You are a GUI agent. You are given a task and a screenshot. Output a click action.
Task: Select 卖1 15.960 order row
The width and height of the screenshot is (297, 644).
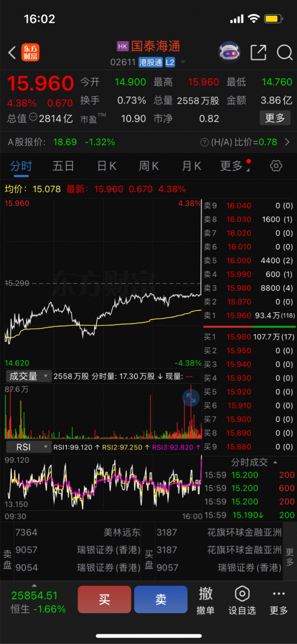pos(249,315)
